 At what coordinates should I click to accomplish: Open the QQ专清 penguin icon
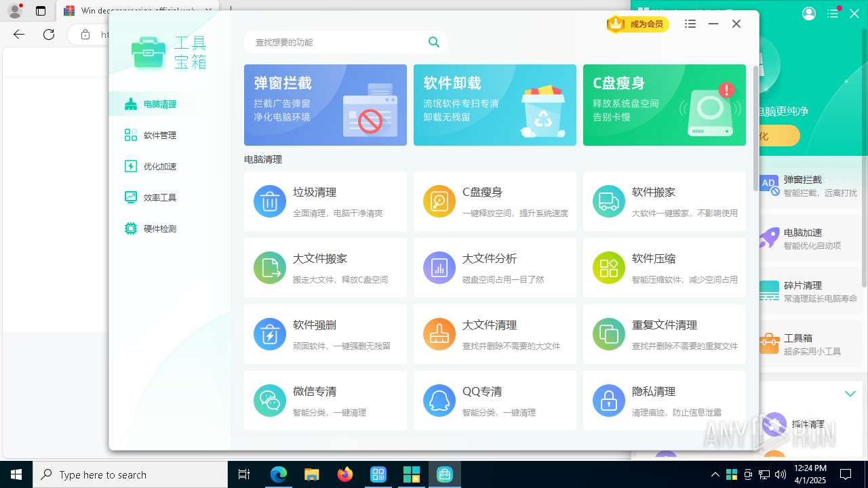point(439,401)
